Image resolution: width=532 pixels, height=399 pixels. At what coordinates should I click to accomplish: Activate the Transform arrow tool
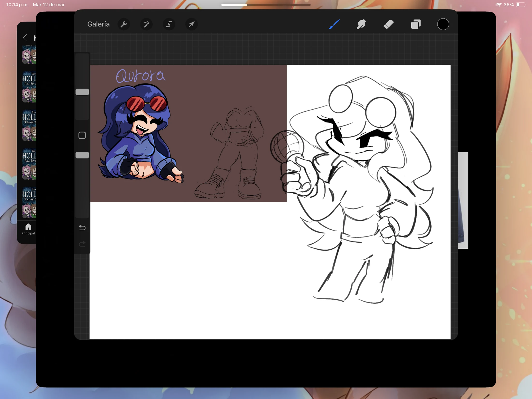point(191,24)
